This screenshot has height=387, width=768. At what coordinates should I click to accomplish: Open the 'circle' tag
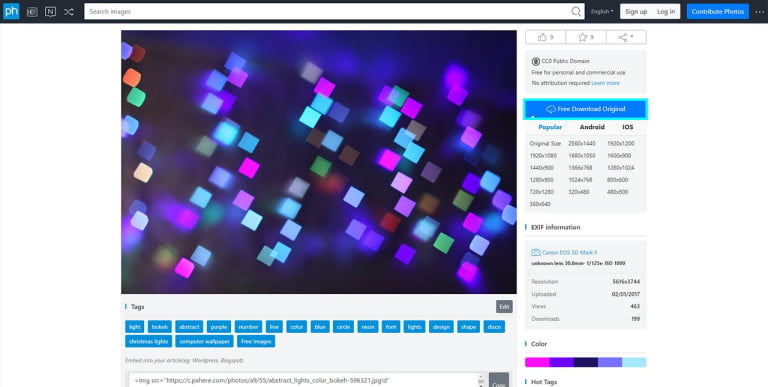point(343,327)
